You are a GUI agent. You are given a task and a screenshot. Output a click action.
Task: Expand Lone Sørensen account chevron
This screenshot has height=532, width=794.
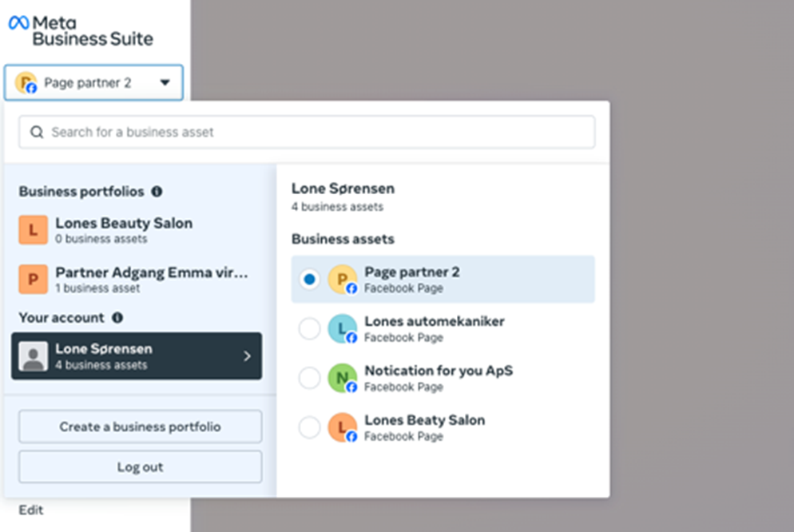click(247, 356)
